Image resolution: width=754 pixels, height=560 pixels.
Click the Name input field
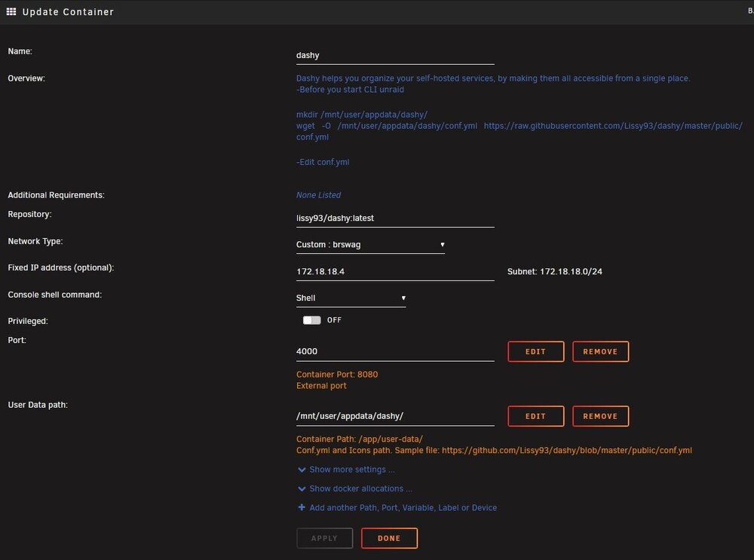tap(395, 56)
